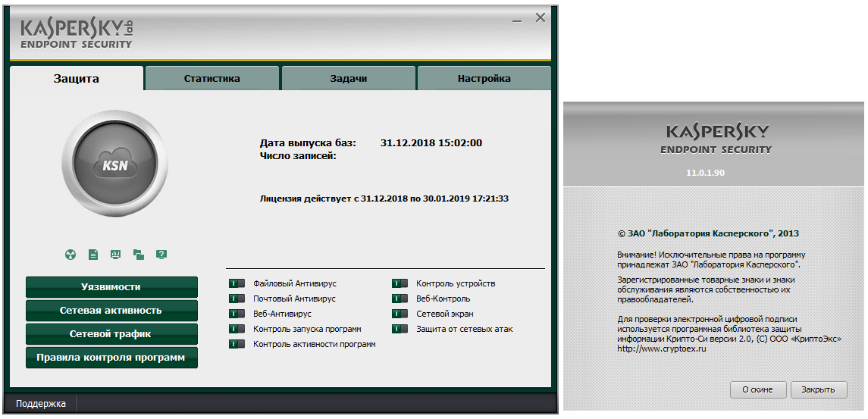Toggle the Веб-Антивирус switch

(237, 314)
